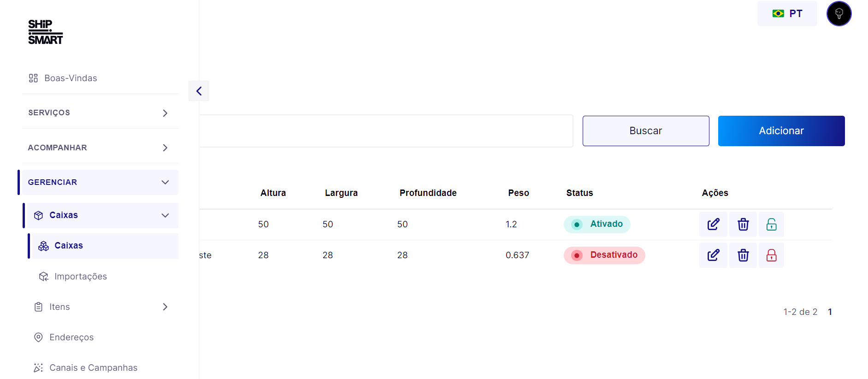Delete the Desativado box with the trash icon
Screen dimensions: 868x379
pos(743,255)
